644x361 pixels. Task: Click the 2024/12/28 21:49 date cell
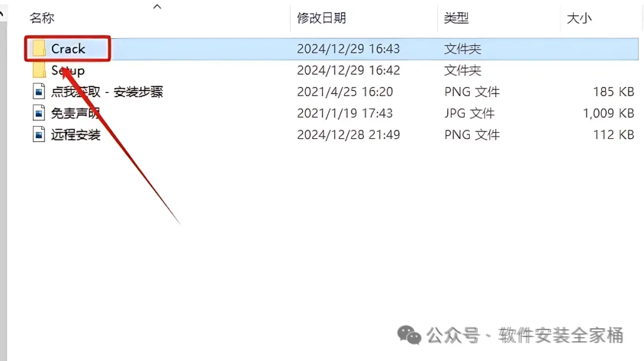(x=348, y=135)
